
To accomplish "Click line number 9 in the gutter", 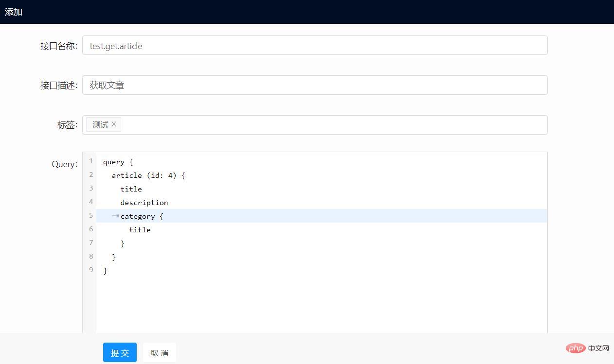I will [x=91, y=270].
